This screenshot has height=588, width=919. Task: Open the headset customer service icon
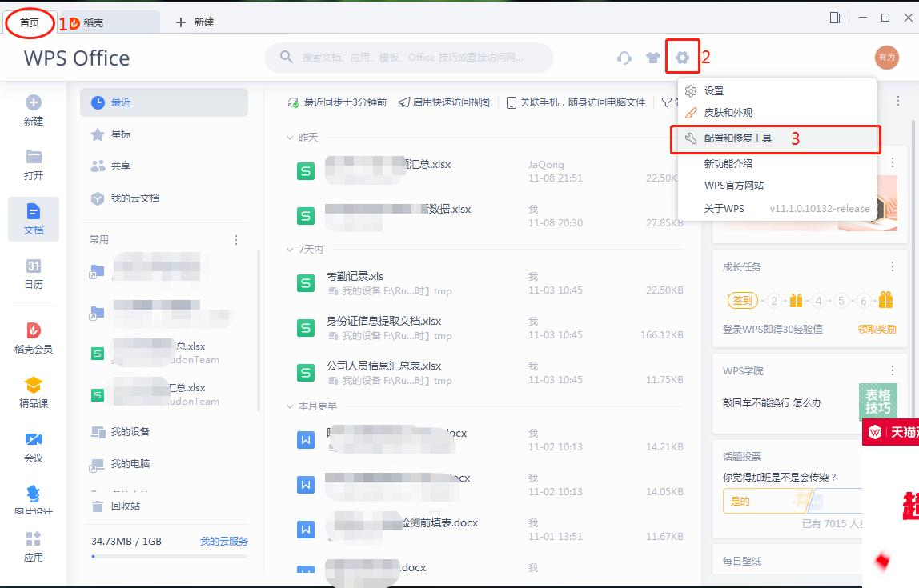[624, 58]
